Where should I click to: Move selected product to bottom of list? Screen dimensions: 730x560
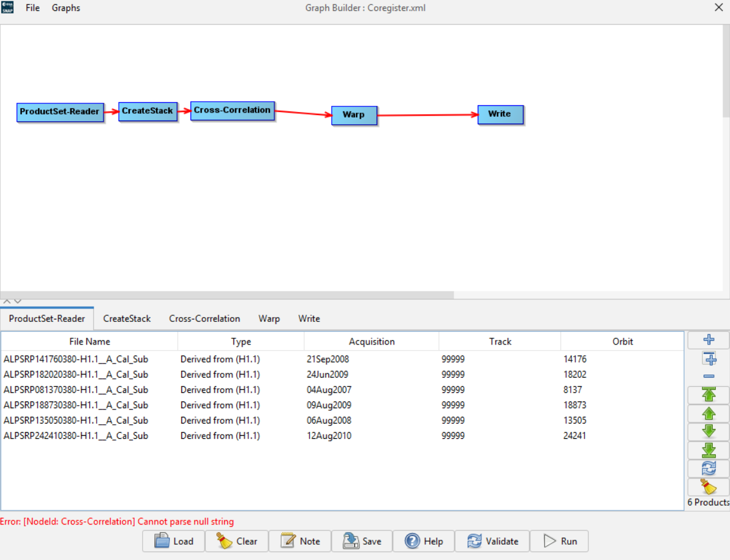pos(709,450)
